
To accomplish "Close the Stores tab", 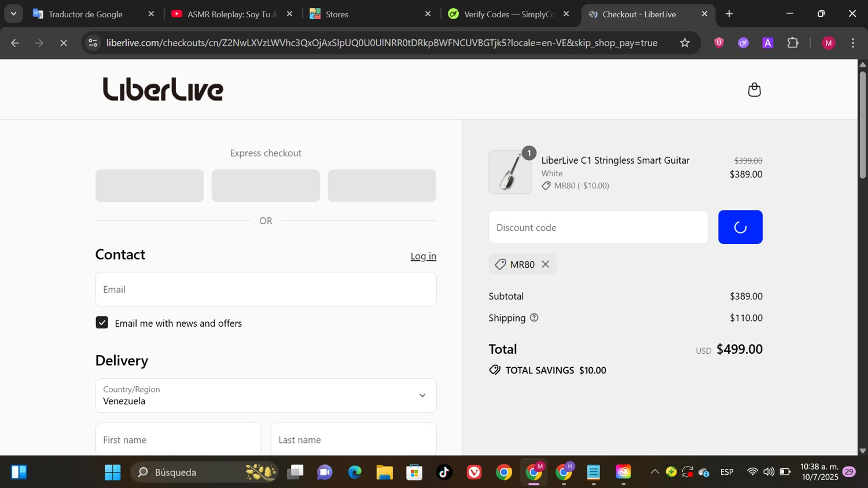I will 428,14.
